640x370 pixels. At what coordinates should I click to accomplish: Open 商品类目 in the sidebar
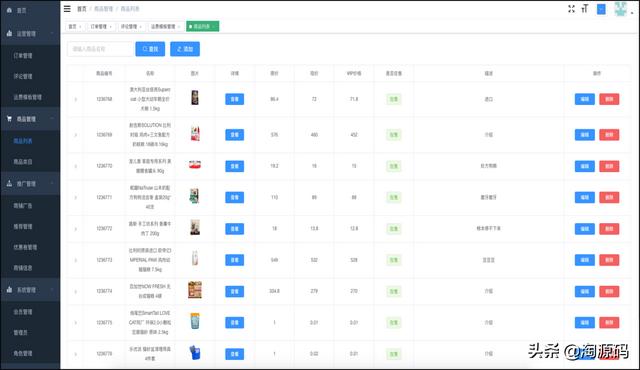[x=30, y=162]
